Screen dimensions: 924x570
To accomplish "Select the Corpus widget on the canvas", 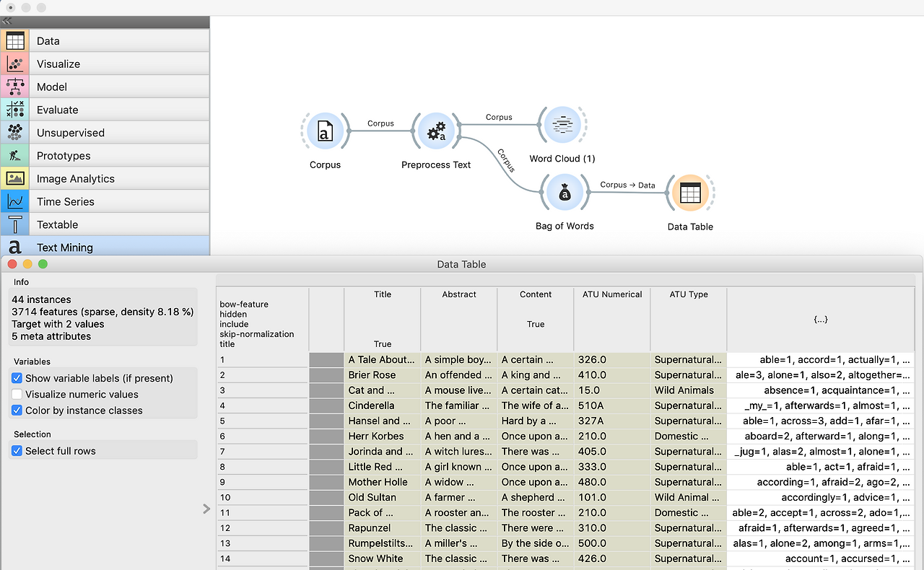I will click(x=325, y=131).
